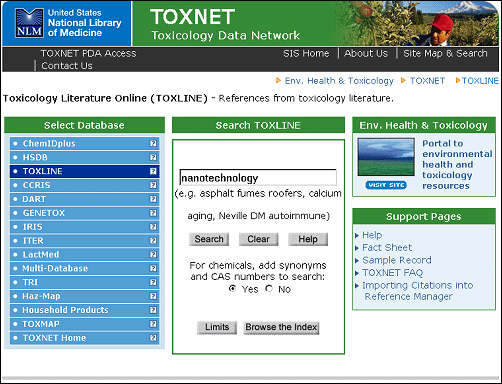Select the Multi-Database option
This screenshot has width=502, height=384.
84,268
